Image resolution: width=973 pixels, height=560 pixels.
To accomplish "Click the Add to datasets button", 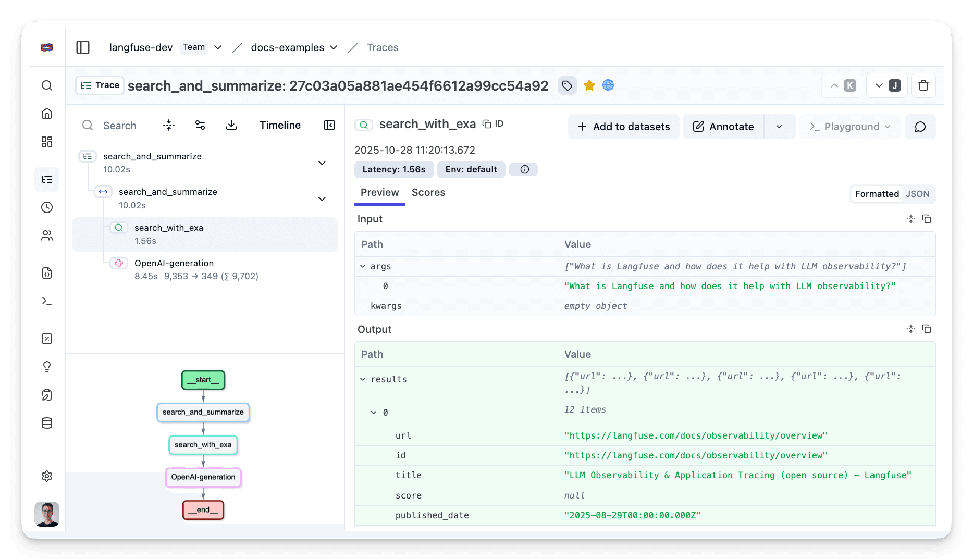I will pyautogui.click(x=623, y=126).
